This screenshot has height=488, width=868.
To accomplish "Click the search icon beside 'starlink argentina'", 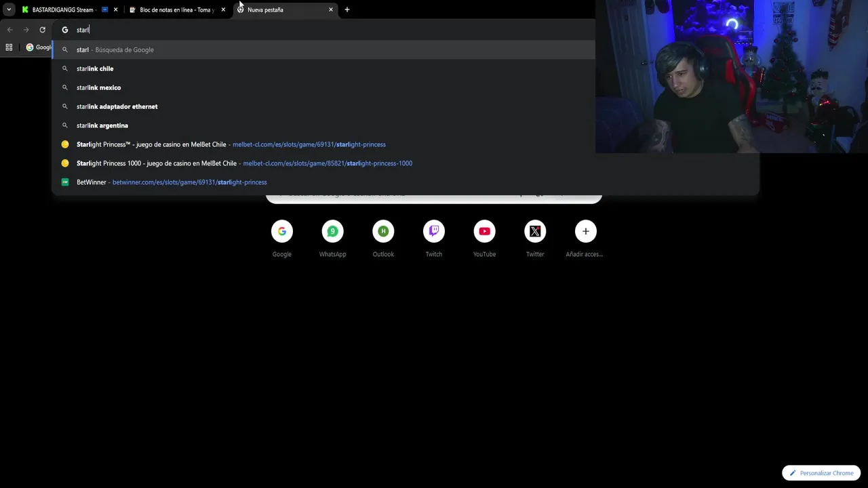I will 65,125.
